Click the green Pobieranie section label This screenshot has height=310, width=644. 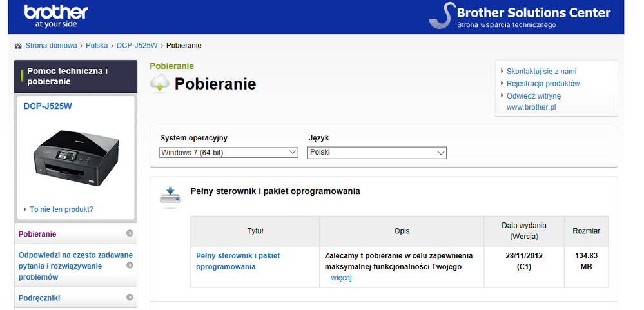point(171,66)
